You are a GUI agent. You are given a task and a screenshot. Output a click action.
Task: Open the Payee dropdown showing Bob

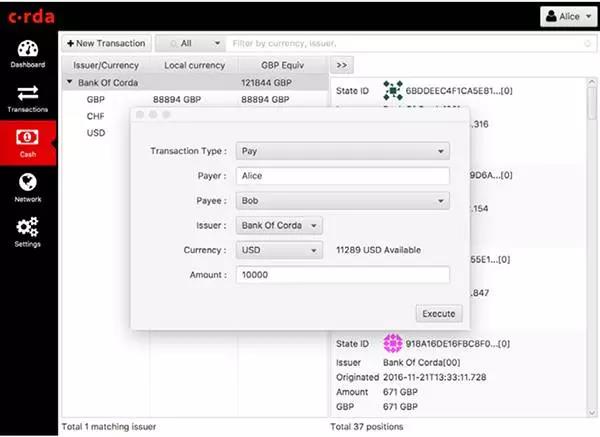(x=342, y=200)
